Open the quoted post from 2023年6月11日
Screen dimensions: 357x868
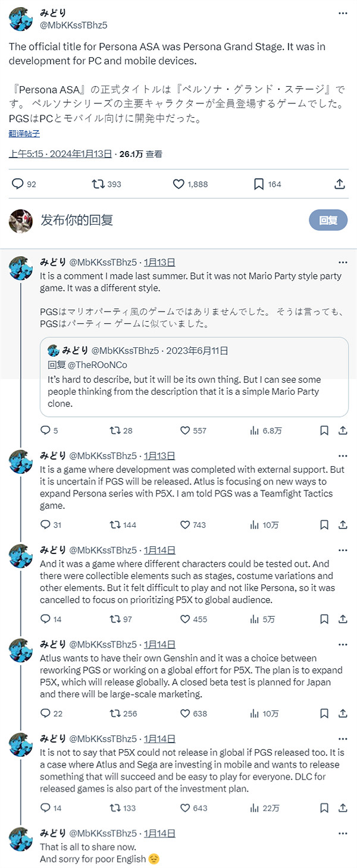[x=194, y=380]
